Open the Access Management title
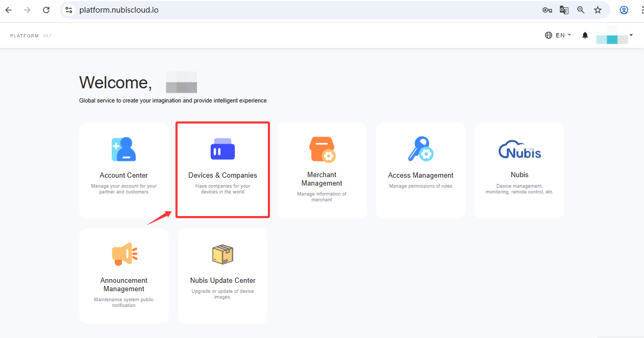Screen dimensions: 644x338 coord(421,175)
